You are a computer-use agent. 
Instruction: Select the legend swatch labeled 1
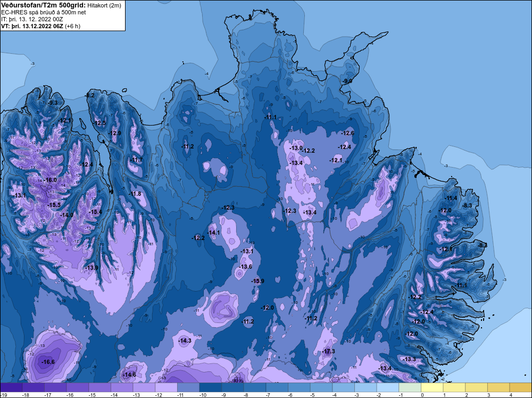tap(454, 387)
